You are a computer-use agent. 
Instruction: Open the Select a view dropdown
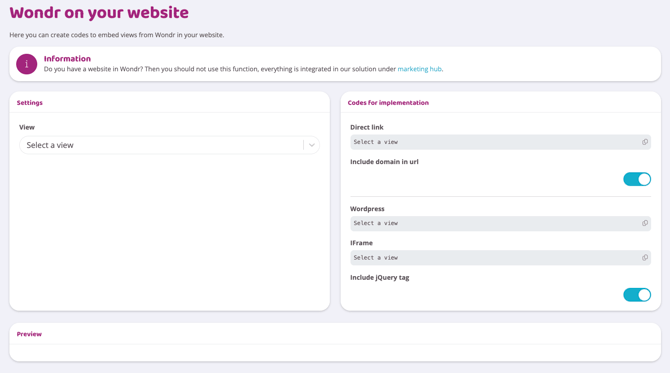(169, 145)
